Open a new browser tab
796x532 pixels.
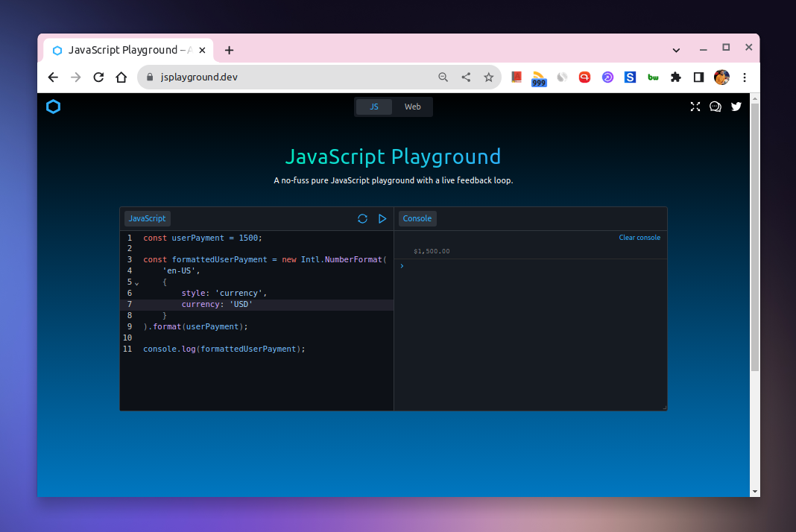(229, 50)
